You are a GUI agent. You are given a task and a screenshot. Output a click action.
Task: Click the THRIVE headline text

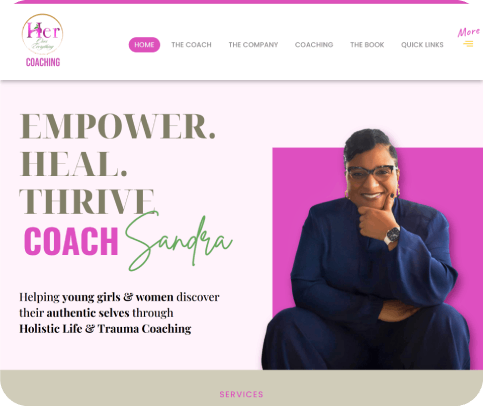(87, 201)
